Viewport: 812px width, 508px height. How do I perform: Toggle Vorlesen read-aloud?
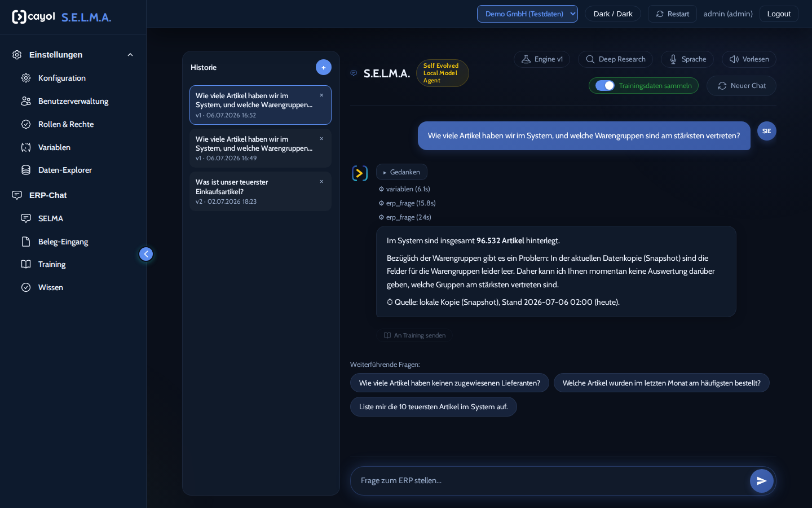pos(749,59)
